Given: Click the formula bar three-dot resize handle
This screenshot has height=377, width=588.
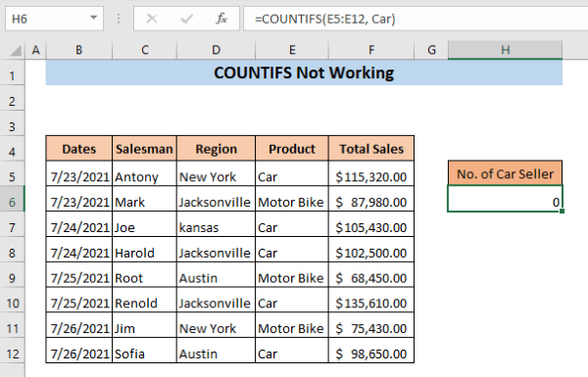Looking at the screenshot, I should [119, 19].
